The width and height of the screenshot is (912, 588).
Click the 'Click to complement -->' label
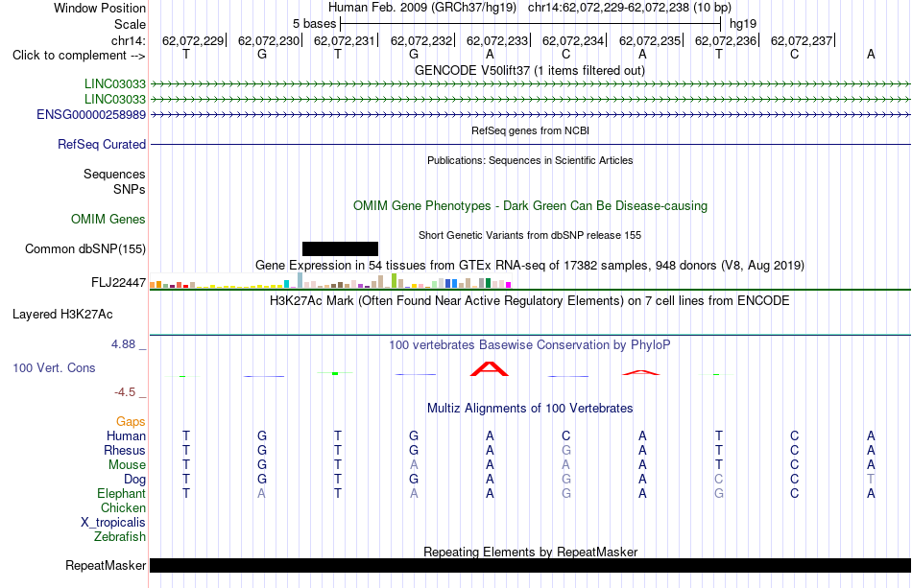click(x=79, y=56)
